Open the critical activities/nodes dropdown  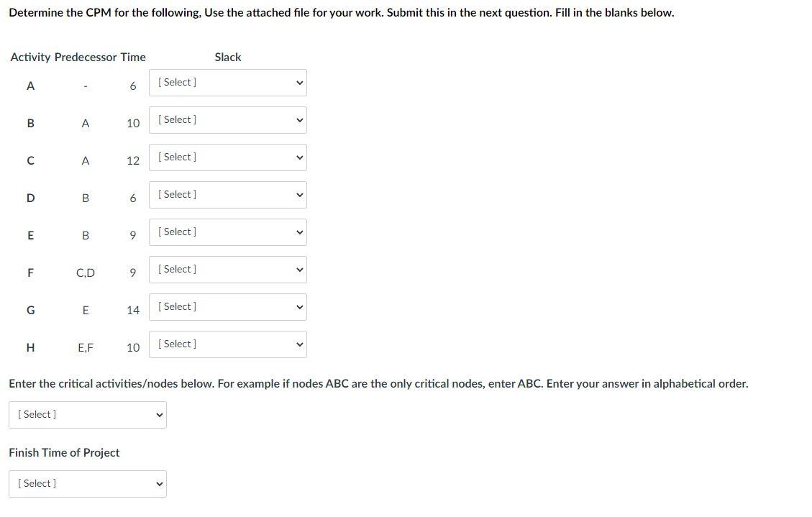88,414
